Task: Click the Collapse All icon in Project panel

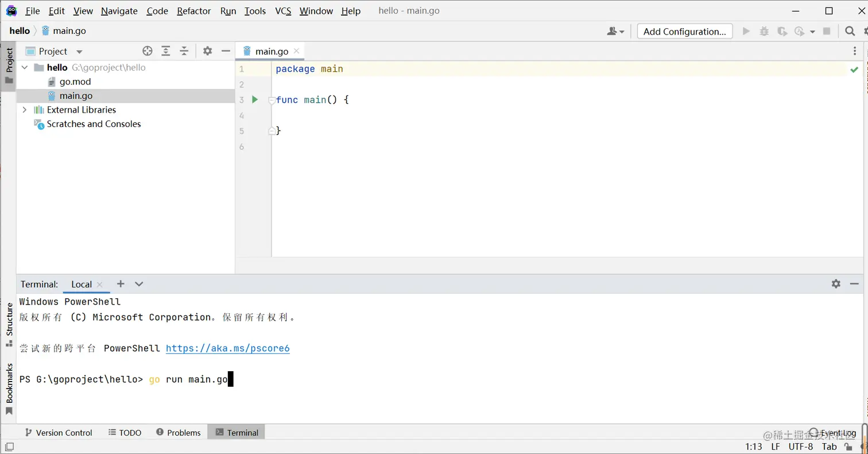Action: tap(184, 51)
